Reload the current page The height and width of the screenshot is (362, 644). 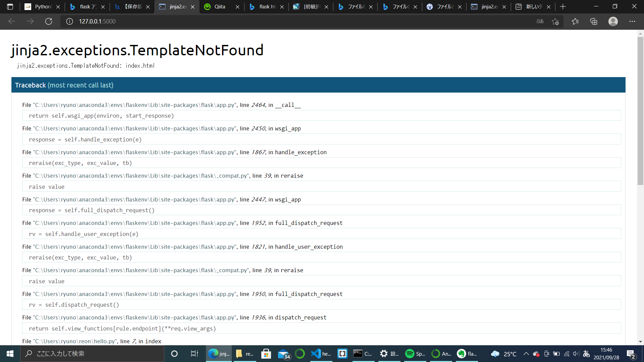tap(49, 21)
